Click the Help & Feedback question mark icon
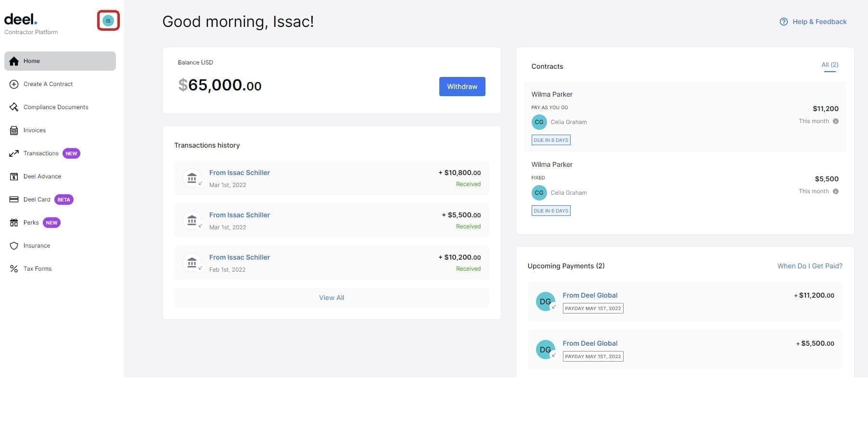This screenshot has width=868, height=426. [784, 22]
